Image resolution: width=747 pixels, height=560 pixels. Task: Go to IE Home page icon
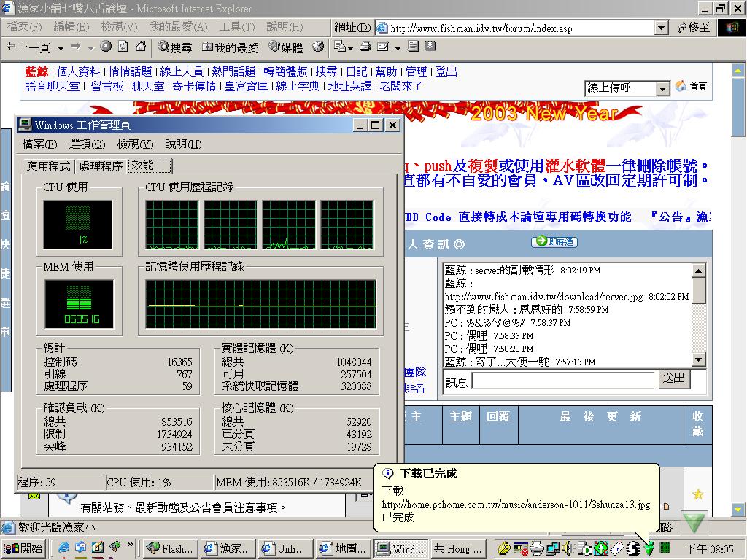(141, 47)
